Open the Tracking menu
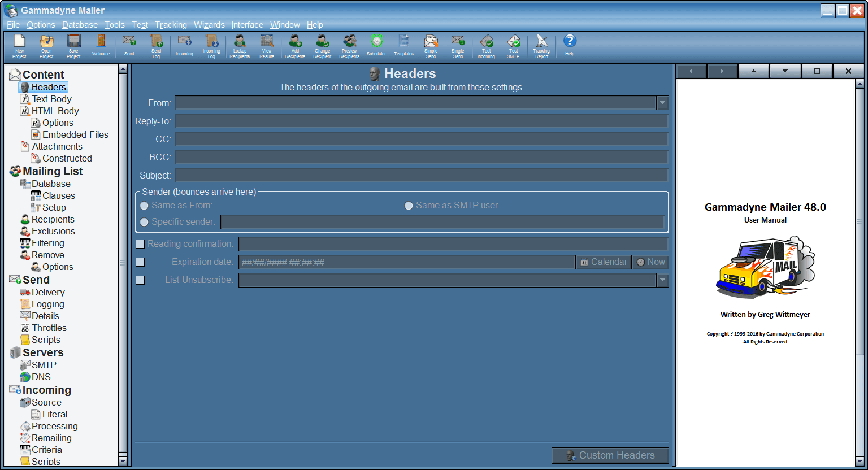Viewport: 868px width, 470px height. pyautogui.click(x=171, y=25)
